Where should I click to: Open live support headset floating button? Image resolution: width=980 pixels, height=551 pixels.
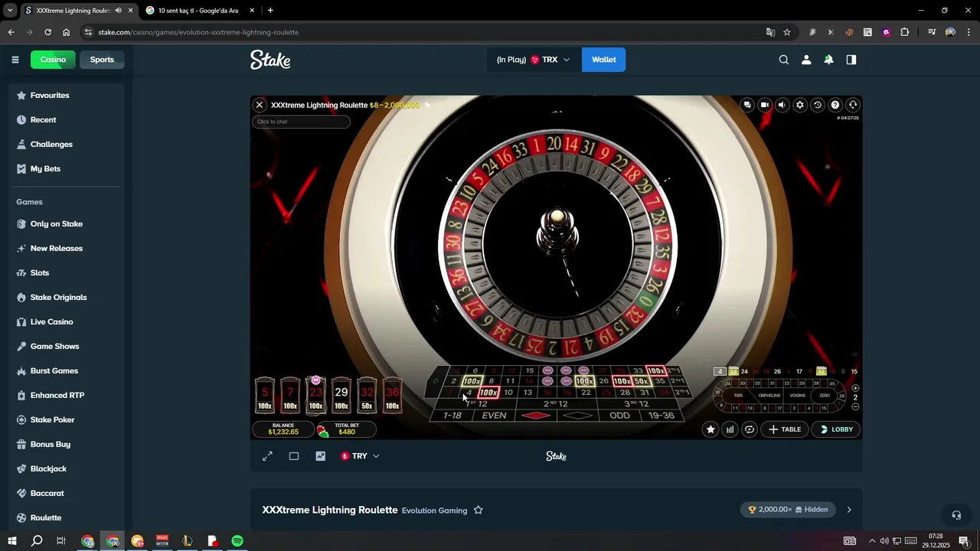click(x=956, y=515)
